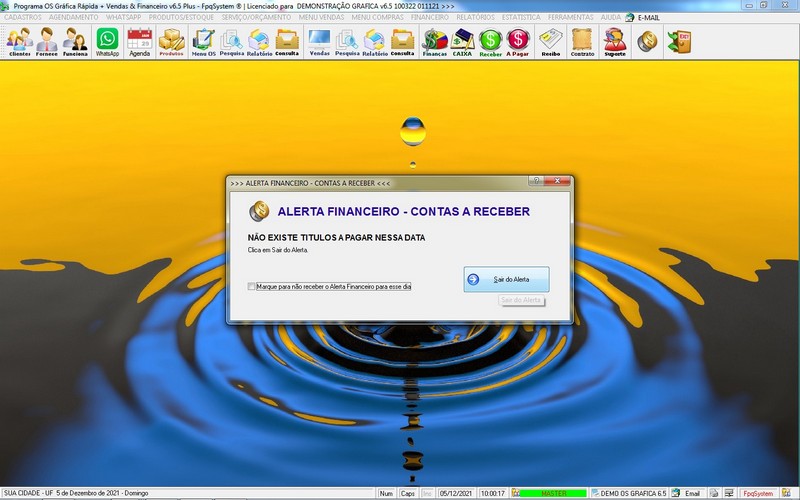This screenshot has width=800, height=500.
Task: Open the AGENDAMENTO menu
Action: (73, 17)
